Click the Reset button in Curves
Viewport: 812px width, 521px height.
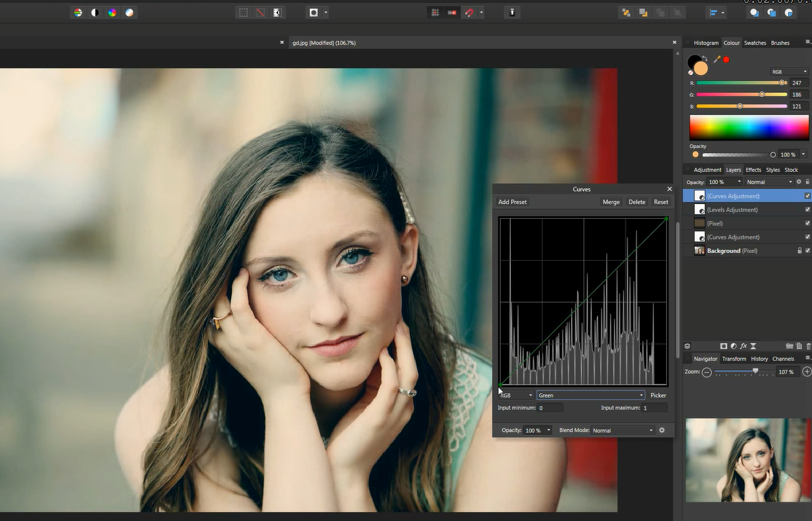[660, 202]
